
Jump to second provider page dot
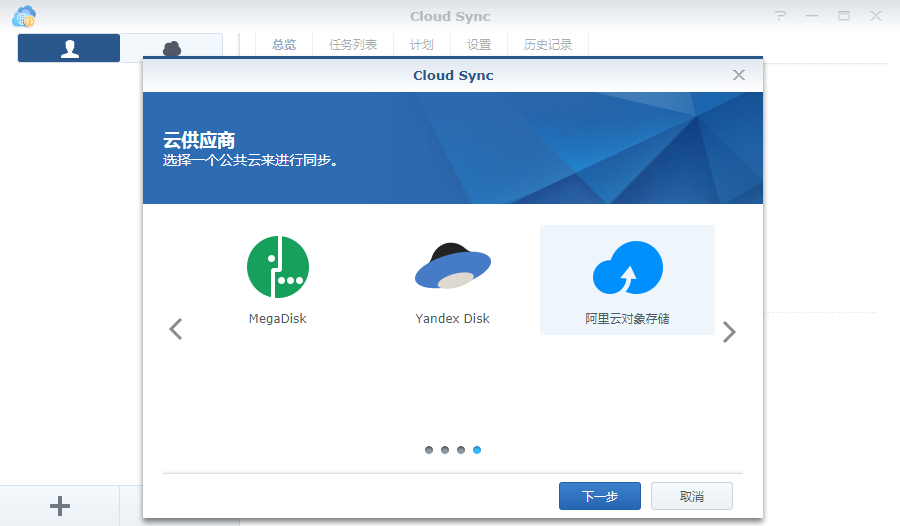(x=445, y=450)
